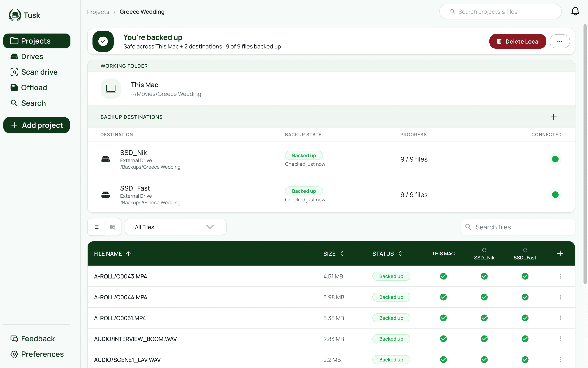588x368 pixels.
Task: Open row menu for A-ROLL/C0043.MP4
Action: point(560,276)
